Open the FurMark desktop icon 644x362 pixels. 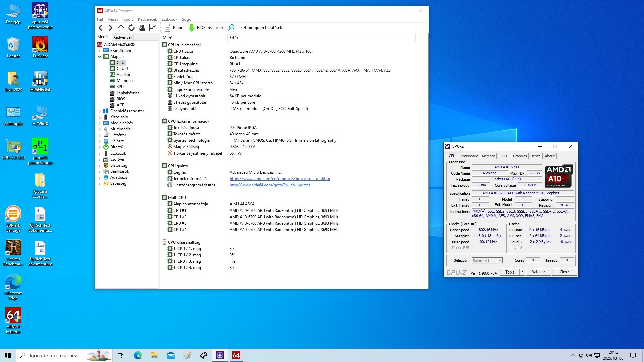coord(40,47)
